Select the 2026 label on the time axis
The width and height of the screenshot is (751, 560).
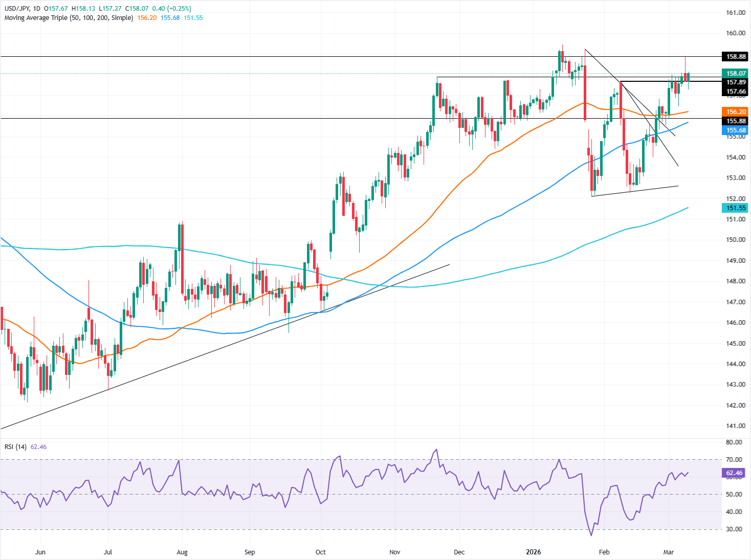pos(534,552)
